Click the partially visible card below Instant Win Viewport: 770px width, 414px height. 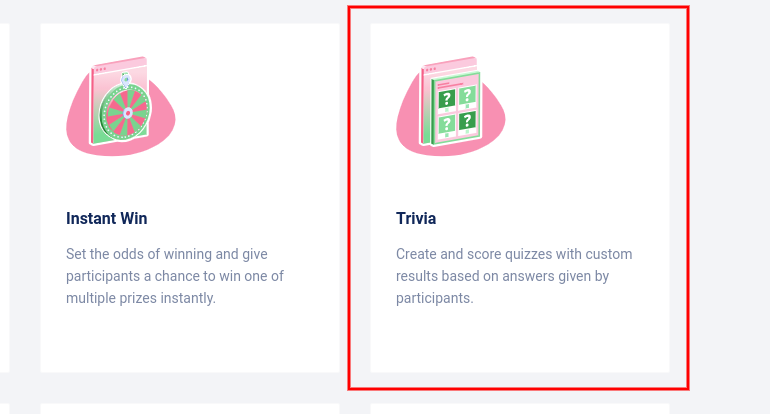point(190,408)
